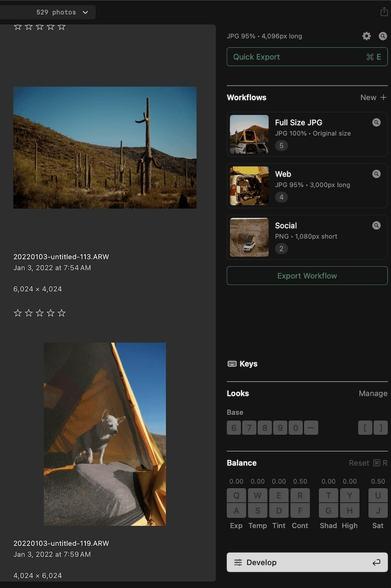
Task: Apply look key 6
Action: (234, 428)
